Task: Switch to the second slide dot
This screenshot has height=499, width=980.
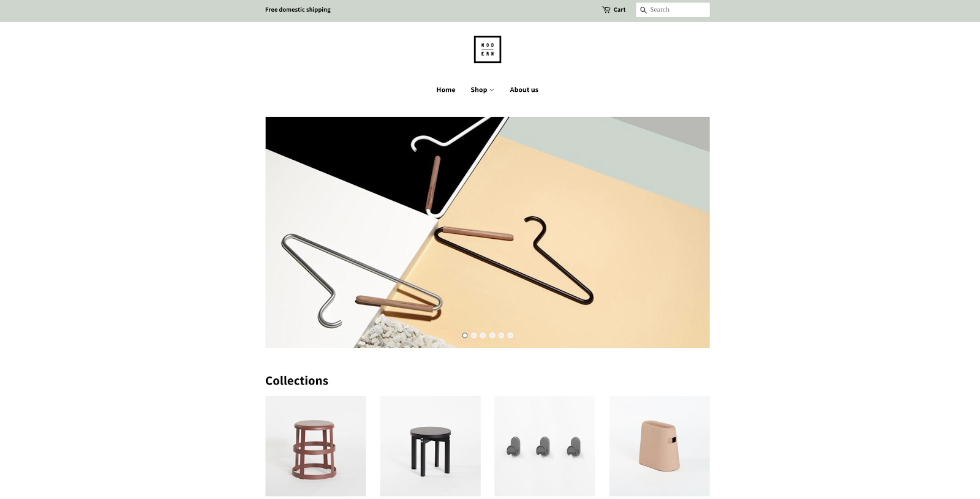Action: pos(474,336)
